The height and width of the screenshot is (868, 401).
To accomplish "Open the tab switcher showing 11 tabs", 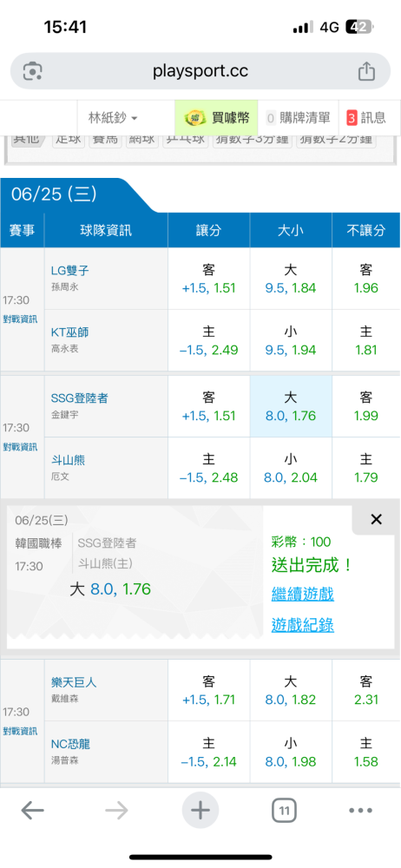I will pyautogui.click(x=284, y=811).
